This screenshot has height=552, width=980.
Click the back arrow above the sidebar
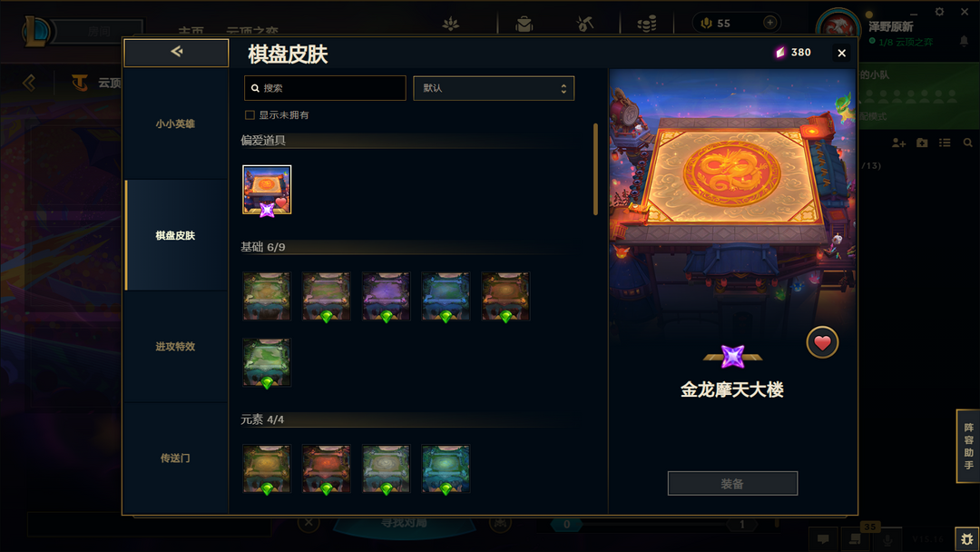(176, 53)
